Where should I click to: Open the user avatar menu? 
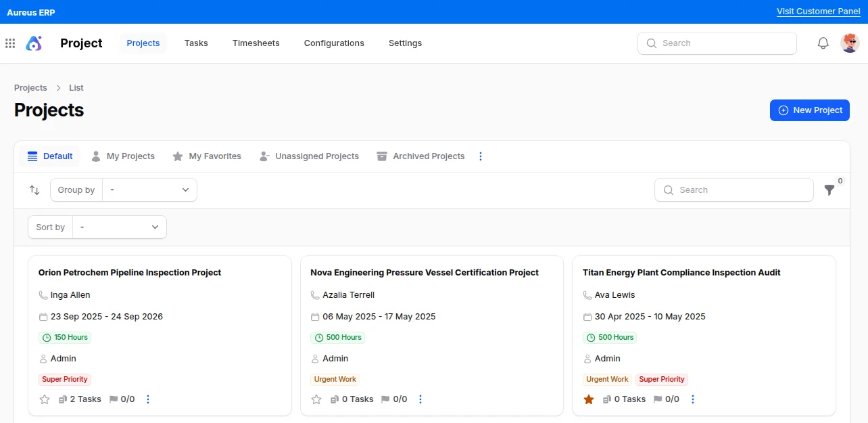(850, 43)
